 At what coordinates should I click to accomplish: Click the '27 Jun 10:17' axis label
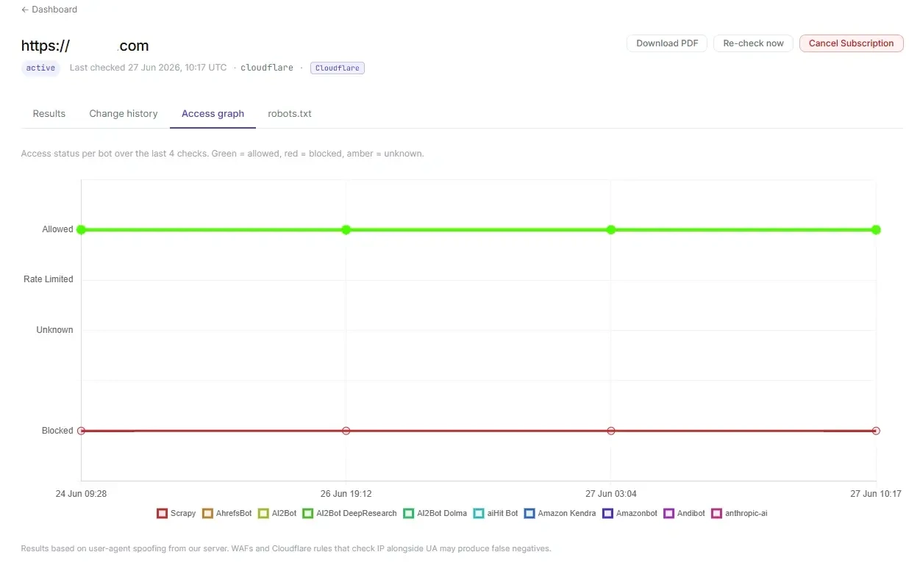click(876, 494)
